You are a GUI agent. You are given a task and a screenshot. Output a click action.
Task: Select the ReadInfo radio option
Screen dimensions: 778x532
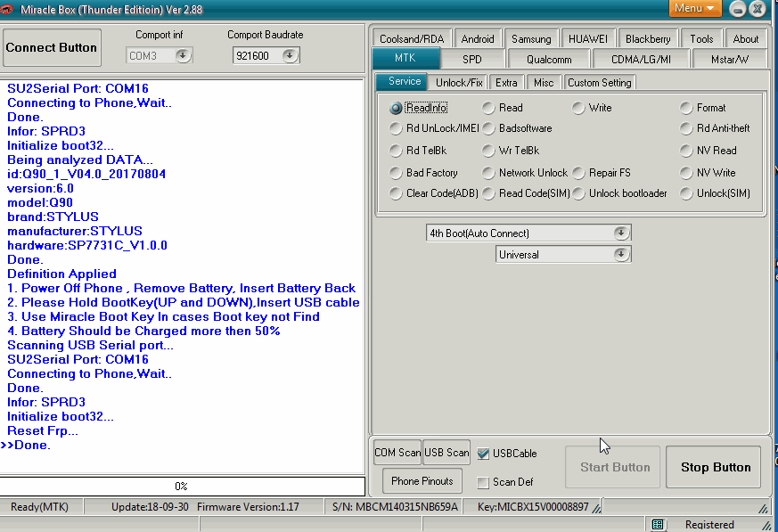396,108
